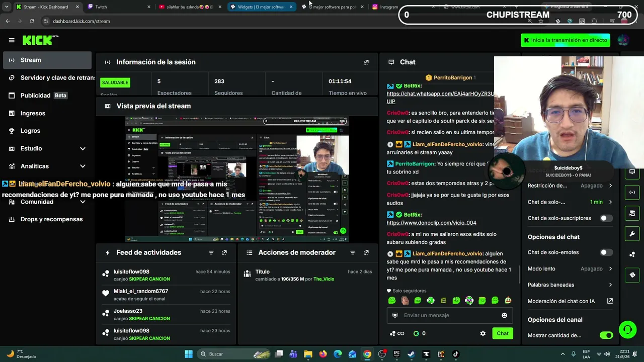
Task: Click into the Enviar un mensaje field
Action: (x=450, y=315)
